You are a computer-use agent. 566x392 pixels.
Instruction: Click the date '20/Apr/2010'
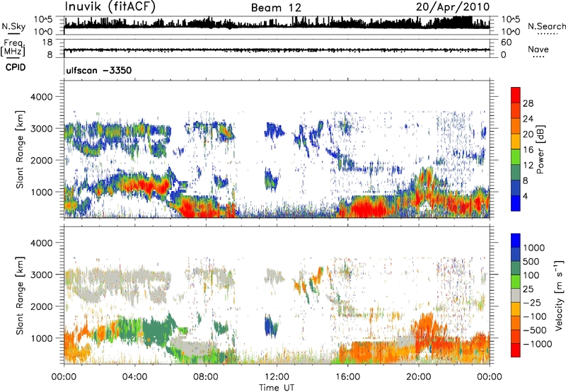click(453, 7)
